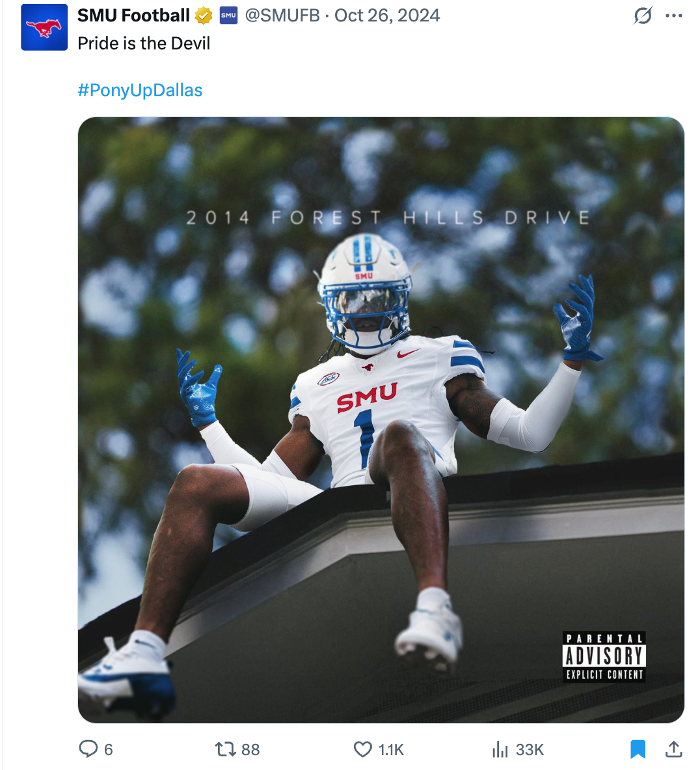Viewport: 700px width, 770px height.
Task: Click the tweet text Pride is the Devil
Action: (144, 44)
